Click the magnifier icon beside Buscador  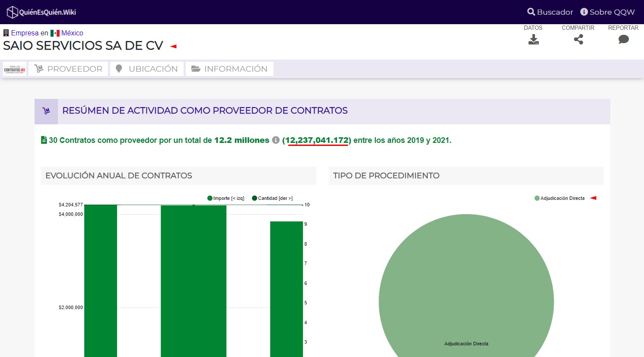tap(531, 12)
